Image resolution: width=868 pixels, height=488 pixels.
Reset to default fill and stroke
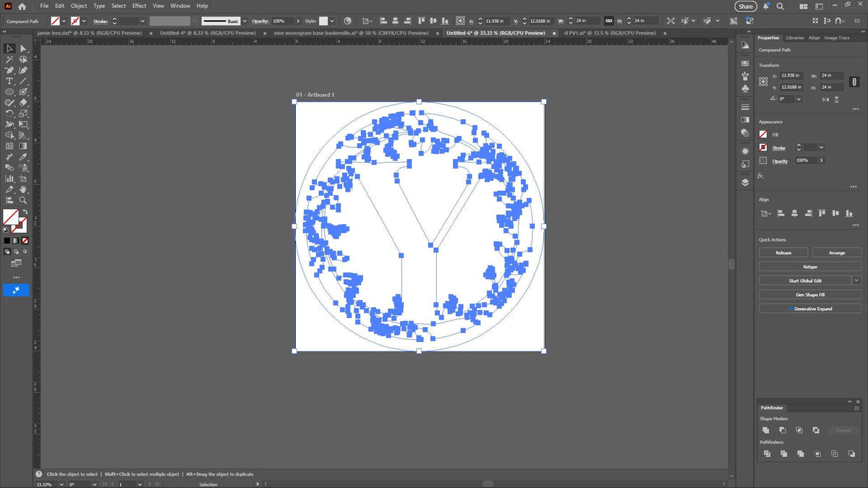(x=6, y=230)
